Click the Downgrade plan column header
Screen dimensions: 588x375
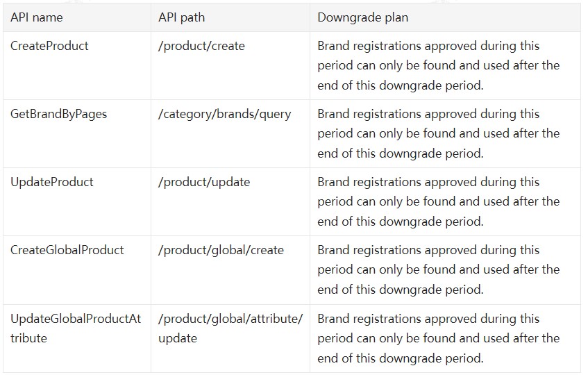coord(363,17)
